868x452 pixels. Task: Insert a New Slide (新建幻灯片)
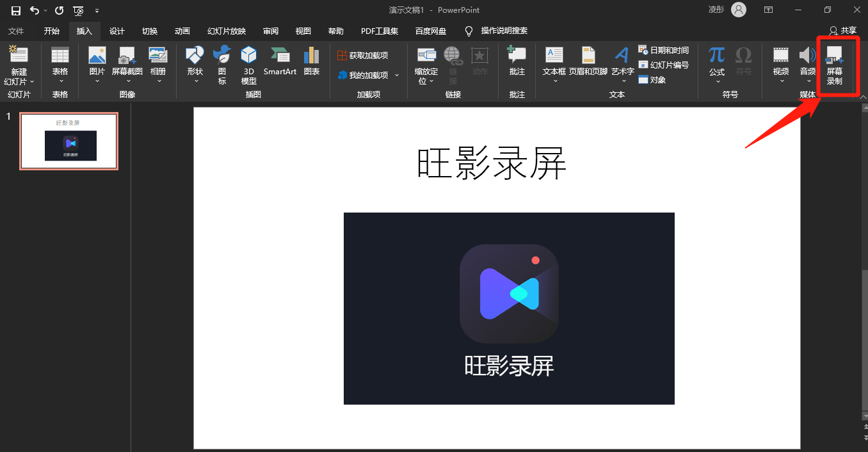(19, 66)
